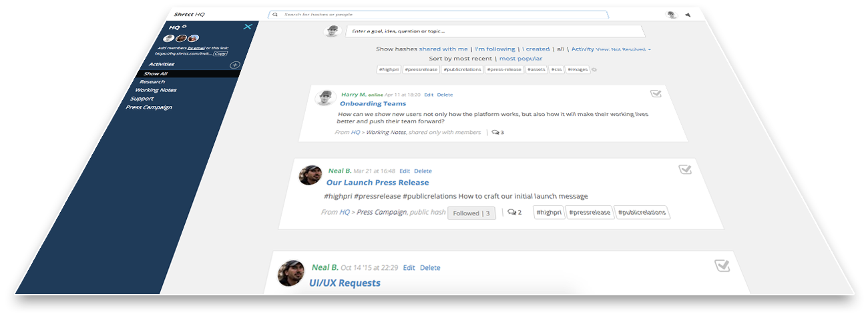Filter hashes by 'shared with me'
The image size is (868, 318).
click(x=443, y=49)
